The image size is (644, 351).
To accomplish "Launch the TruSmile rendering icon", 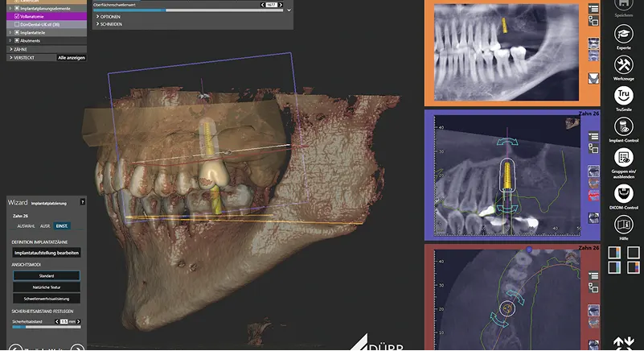I will coord(623,96).
